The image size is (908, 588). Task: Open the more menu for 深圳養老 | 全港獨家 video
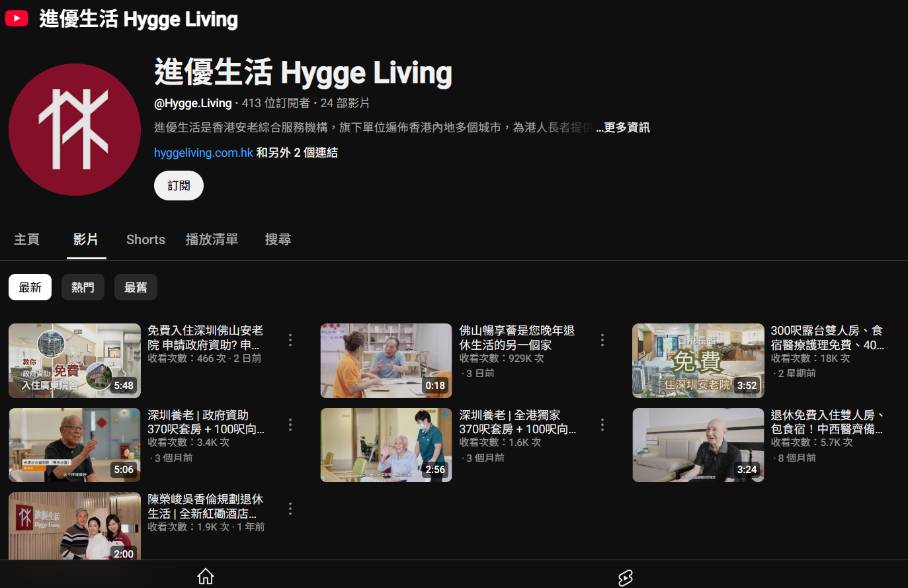(602, 425)
